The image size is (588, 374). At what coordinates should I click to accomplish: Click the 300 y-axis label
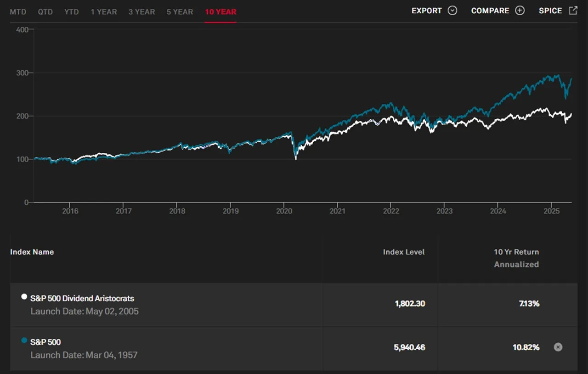pyautogui.click(x=22, y=73)
